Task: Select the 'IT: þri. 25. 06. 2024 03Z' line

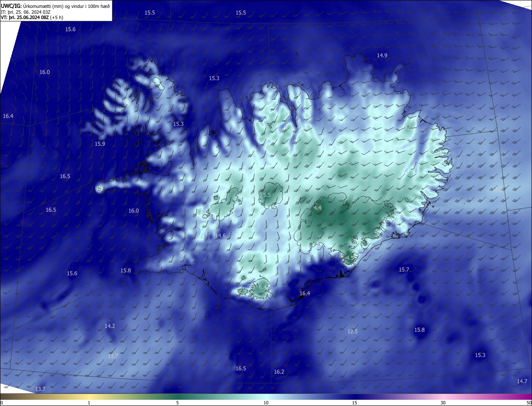Action: tap(26, 12)
